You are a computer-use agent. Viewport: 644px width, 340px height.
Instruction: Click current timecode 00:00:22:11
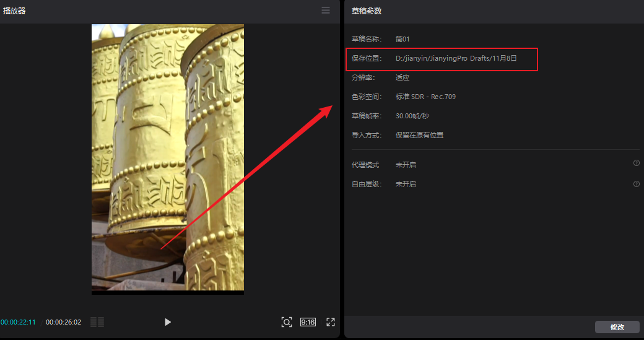(x=18, y=322)
